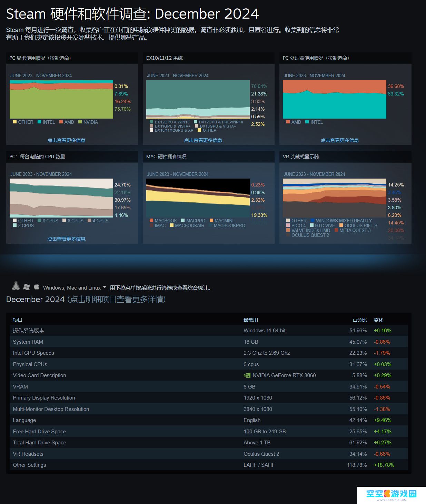Expand the Intel CPU Speeds row
The image size is (426, 504).
209,353
